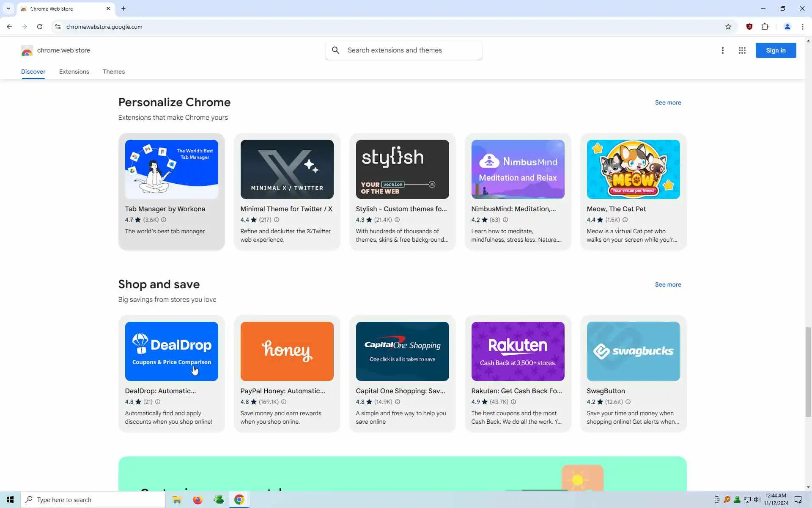Screen dimensions: 812x508
Task: Open Web Store more options menu
Action: [x=722, y=50]
